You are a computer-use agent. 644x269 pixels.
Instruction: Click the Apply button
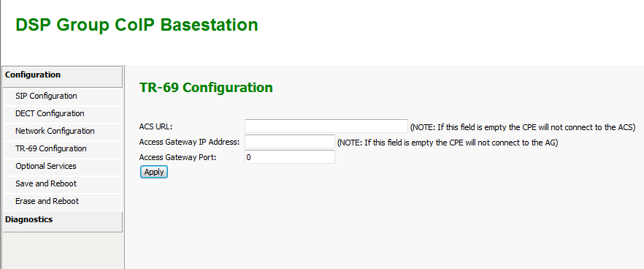[154, 172]
